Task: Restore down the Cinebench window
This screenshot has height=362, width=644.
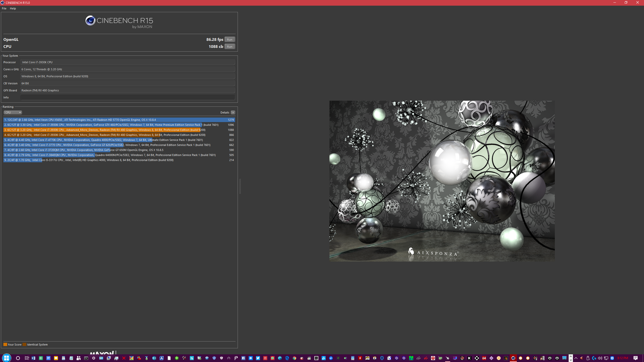Action: point(626,3)
